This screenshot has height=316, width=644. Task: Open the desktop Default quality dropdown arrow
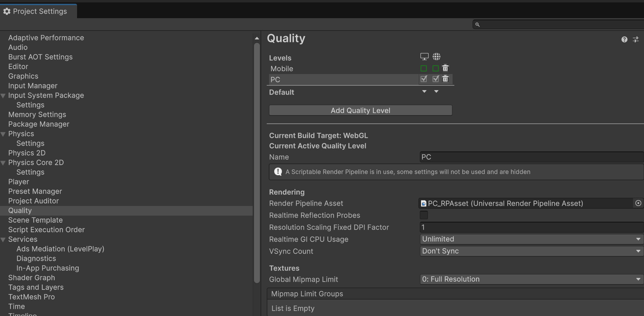tap(424, 92)
